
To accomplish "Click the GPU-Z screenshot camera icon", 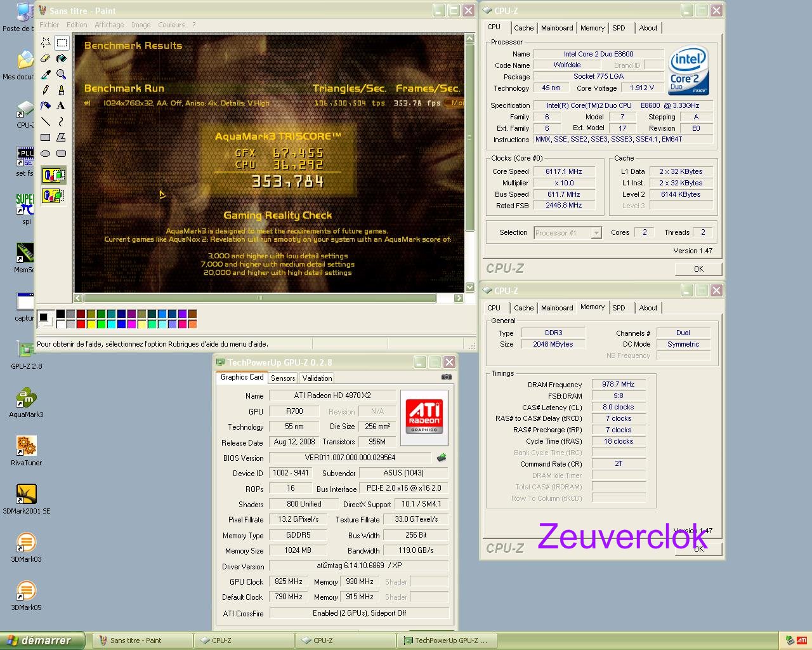I will point(447,377).
